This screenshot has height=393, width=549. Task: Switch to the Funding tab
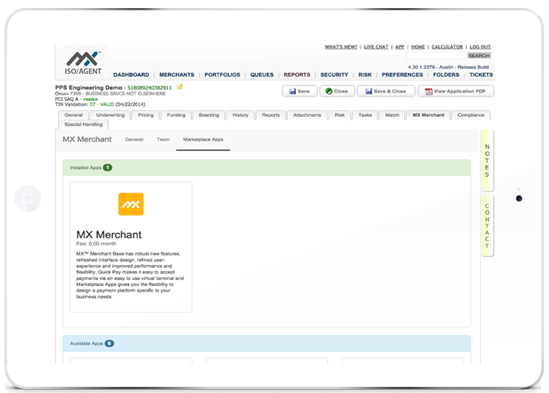pyautogui.click(x=176, y=115)
